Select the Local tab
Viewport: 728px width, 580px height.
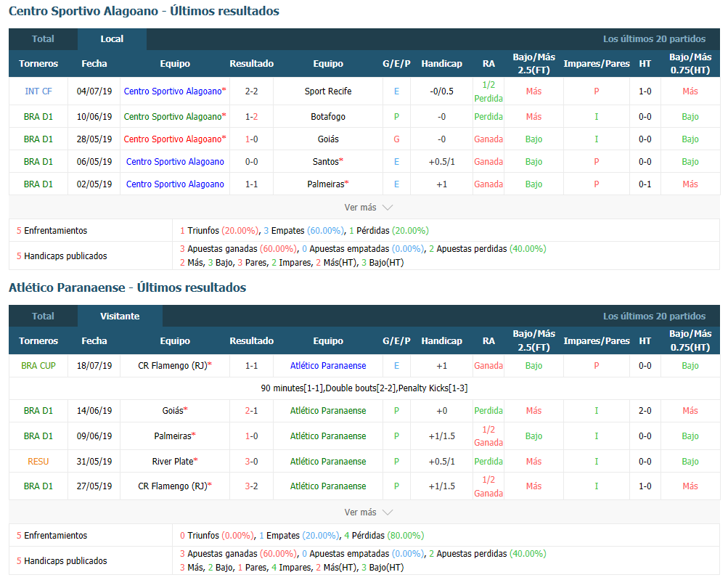(x=112, y=39)
